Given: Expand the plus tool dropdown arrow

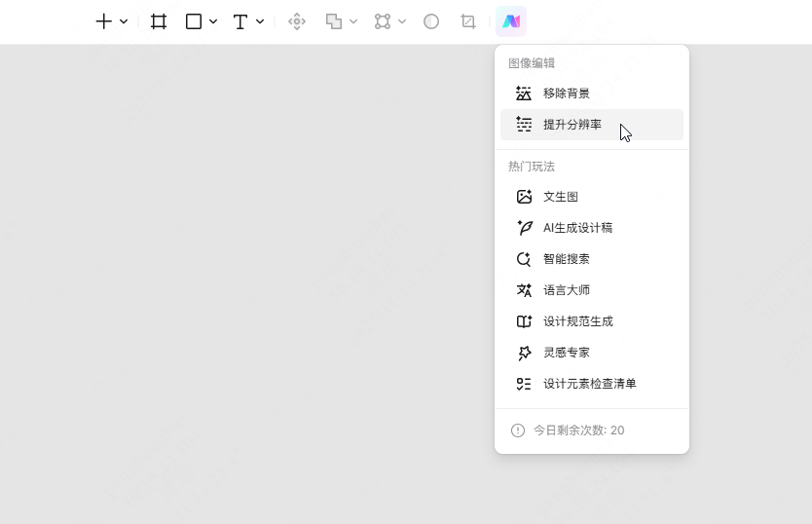Looking at the screenshot, I should 124,21.
